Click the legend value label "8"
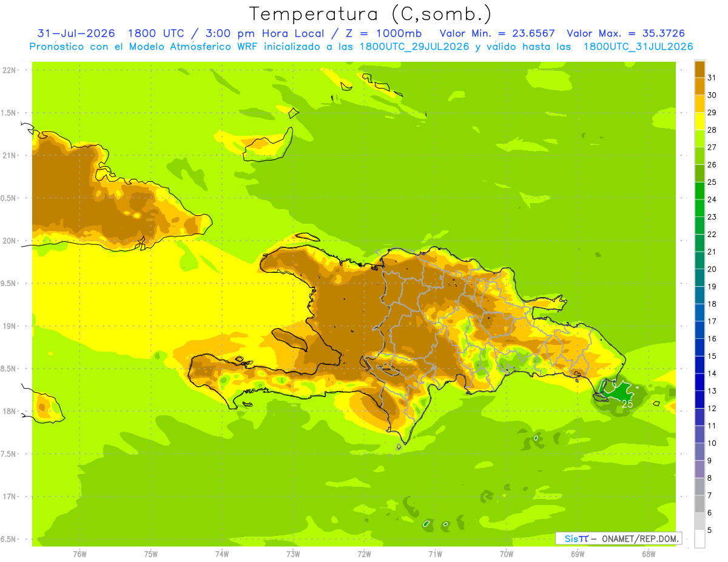 pos(710,478)
